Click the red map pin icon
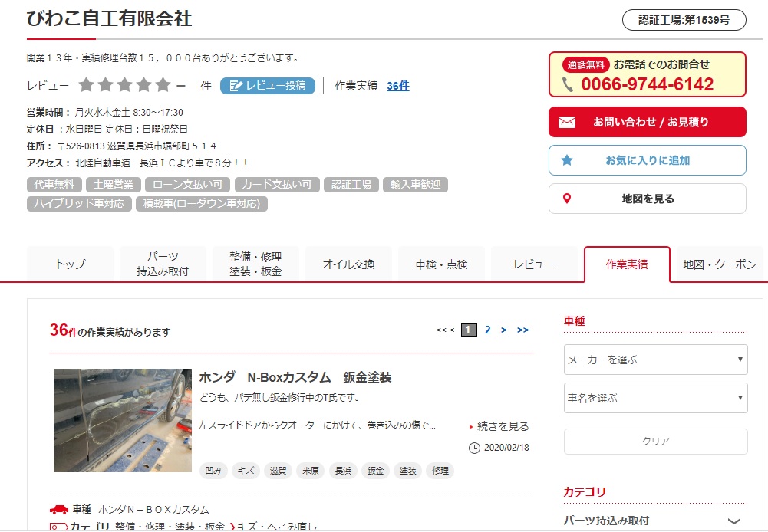This screenshot has width=768, height=532. point(567,199)
